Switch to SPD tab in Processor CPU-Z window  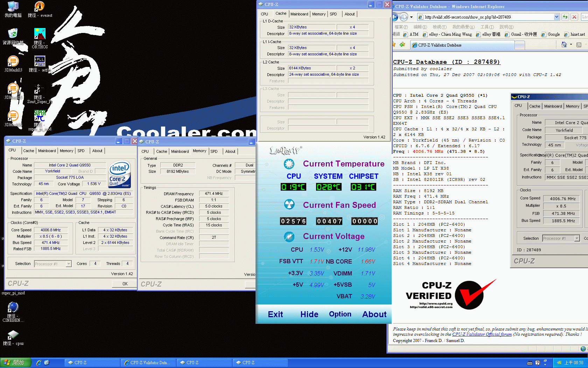(81, 151)
